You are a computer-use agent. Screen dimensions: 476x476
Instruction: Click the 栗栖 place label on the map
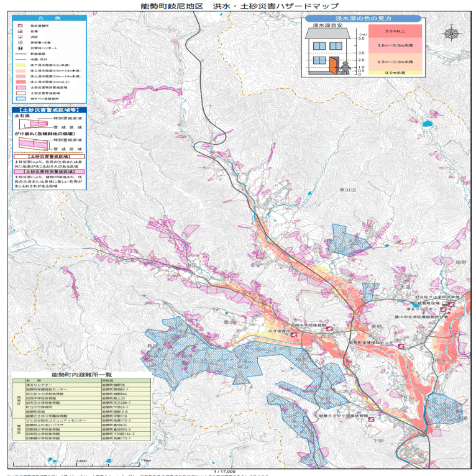(x=377, y=326)
